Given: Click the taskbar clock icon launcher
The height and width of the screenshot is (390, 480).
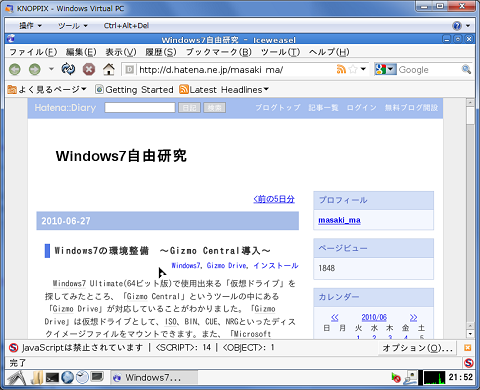Looking at the screenshot, I should coord(82,377).
